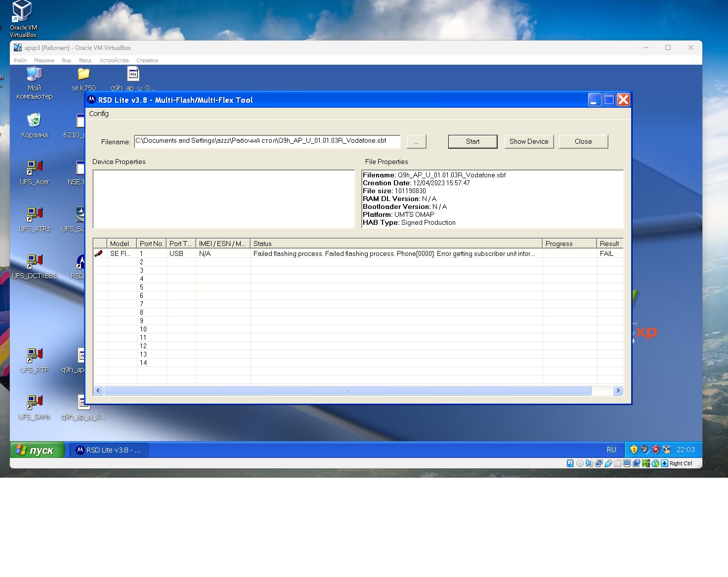Screen dimensions: 728x577
Task: Click VirtualBox network adapters indicator
Action: pos(599,463)
